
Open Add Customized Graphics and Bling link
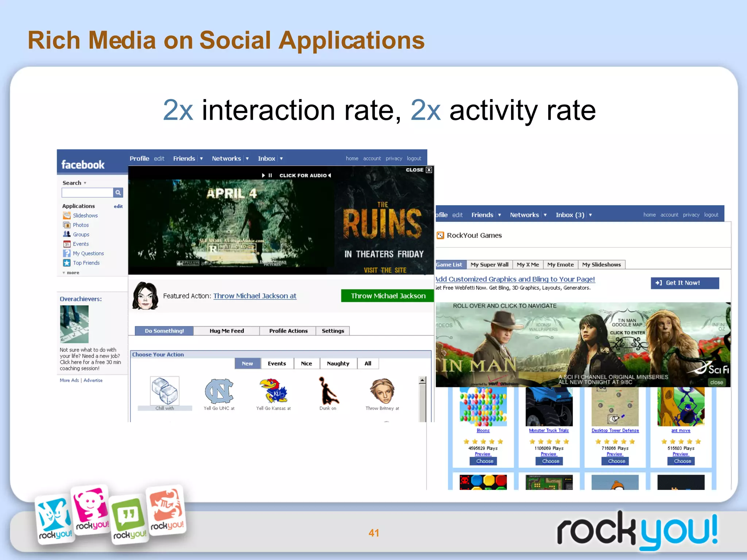click(515, 279)
